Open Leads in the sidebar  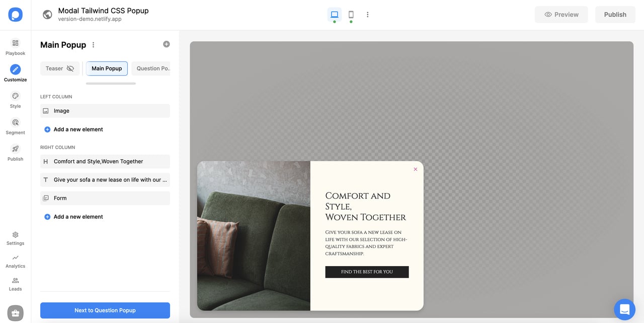(x=15, y=284)
